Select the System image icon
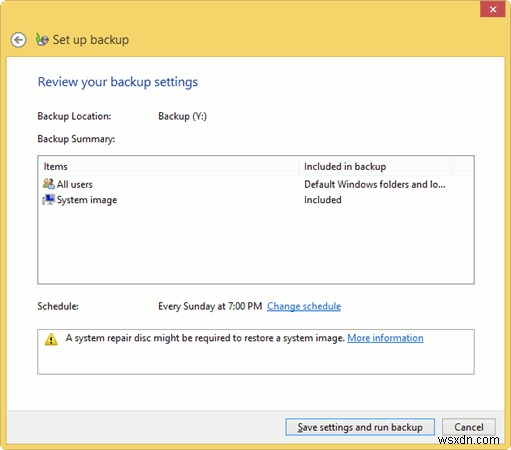This screenshot has height=450, width=511. (49, 199)
